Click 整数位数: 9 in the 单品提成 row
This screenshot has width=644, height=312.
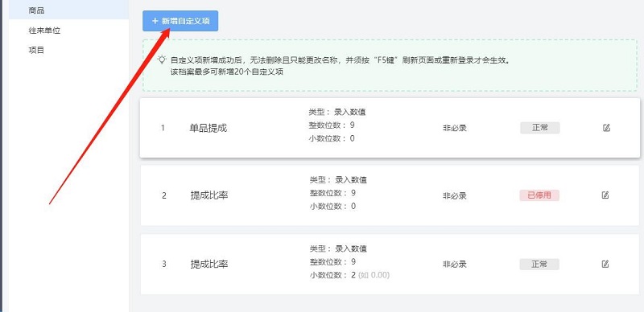332,125
